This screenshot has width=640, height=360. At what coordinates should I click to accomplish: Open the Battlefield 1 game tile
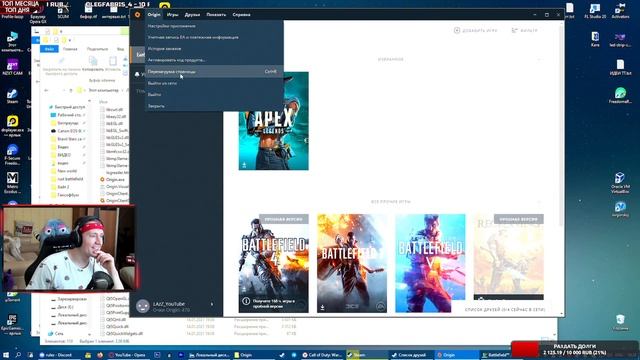click(x=352, y=263)
